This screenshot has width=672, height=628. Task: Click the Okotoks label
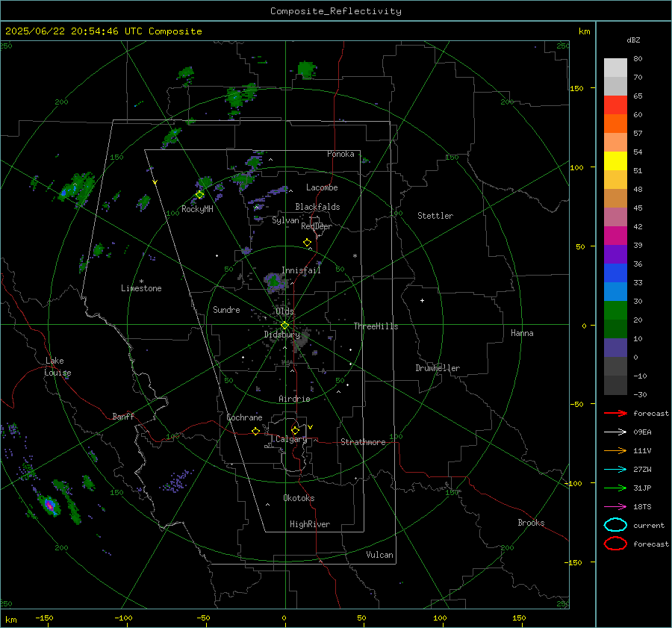(299, 498)
